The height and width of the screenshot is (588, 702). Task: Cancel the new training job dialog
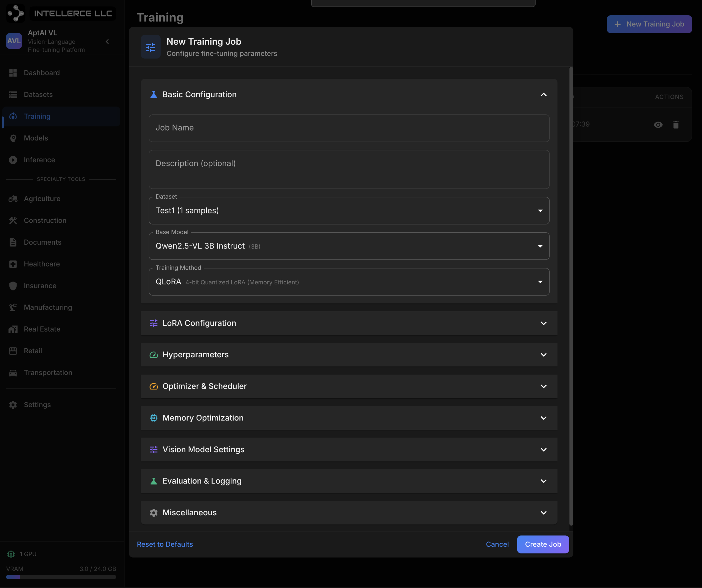497,544
